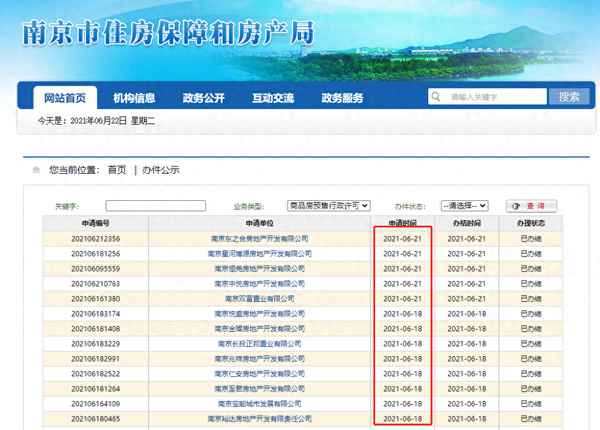Open company link for application 202106181256
600x430 pixels.
point(259,254)
